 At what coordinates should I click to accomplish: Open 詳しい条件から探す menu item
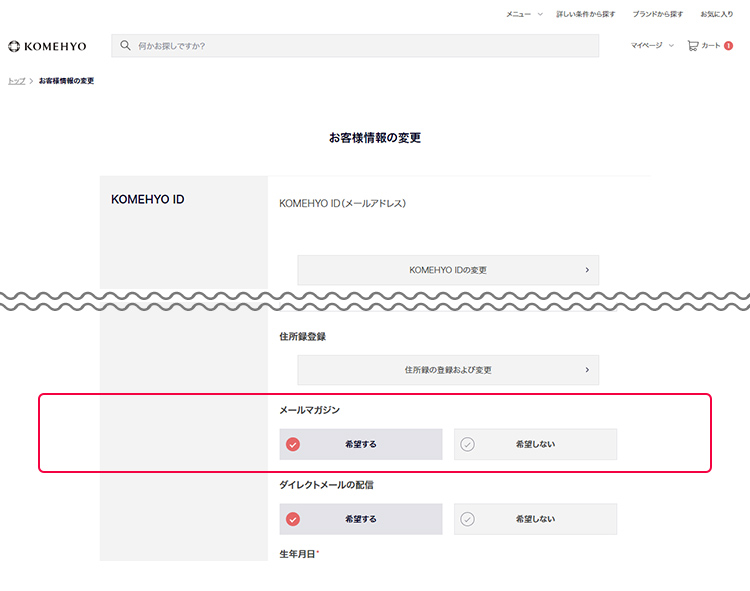(586, 14)
